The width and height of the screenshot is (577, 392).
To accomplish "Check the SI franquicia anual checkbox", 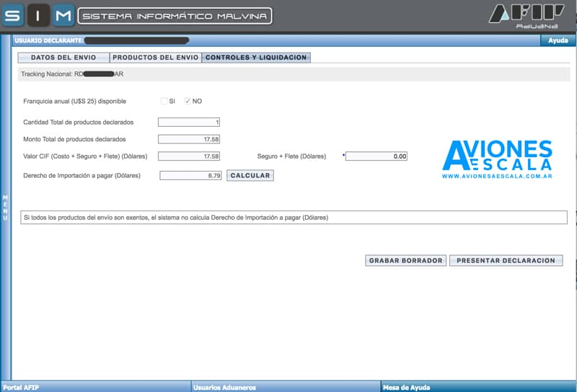I will click(164, 101).
